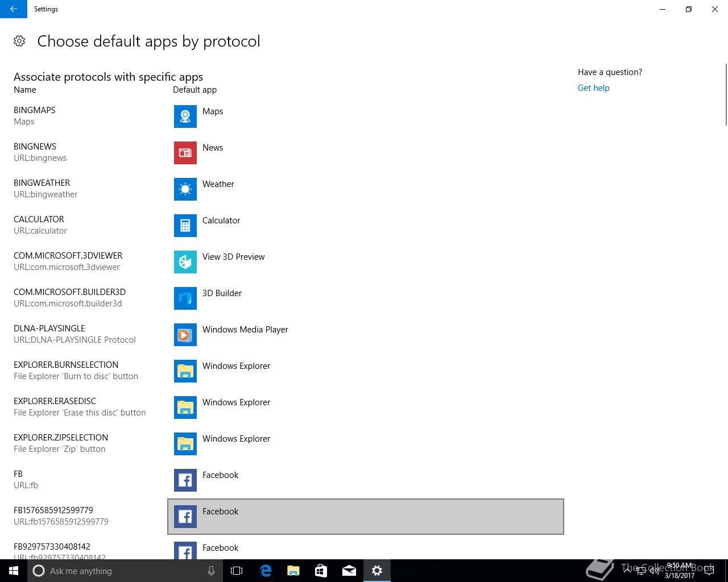Click the Weather app icon for BINGWEATHER
The height and width of the screenshot is (582, 728).
[x=185, y=189]
